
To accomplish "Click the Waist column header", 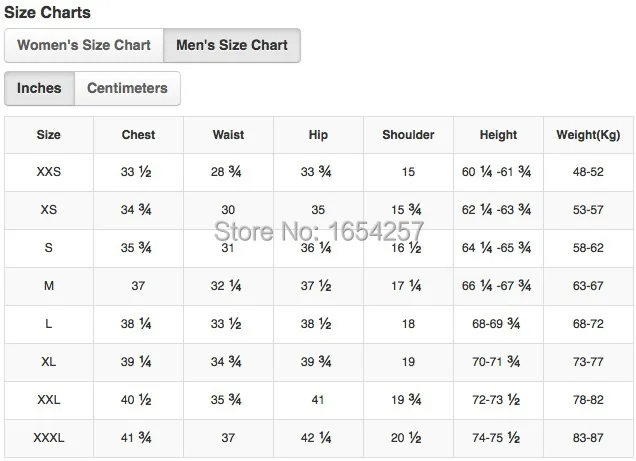I will [x=228, y=135].
